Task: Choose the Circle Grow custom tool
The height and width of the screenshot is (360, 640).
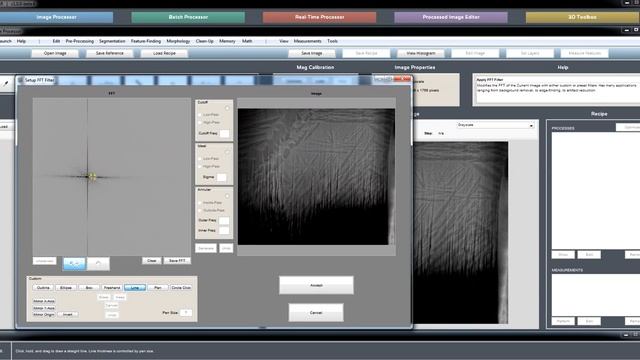Action: click(x=181, y=288)
